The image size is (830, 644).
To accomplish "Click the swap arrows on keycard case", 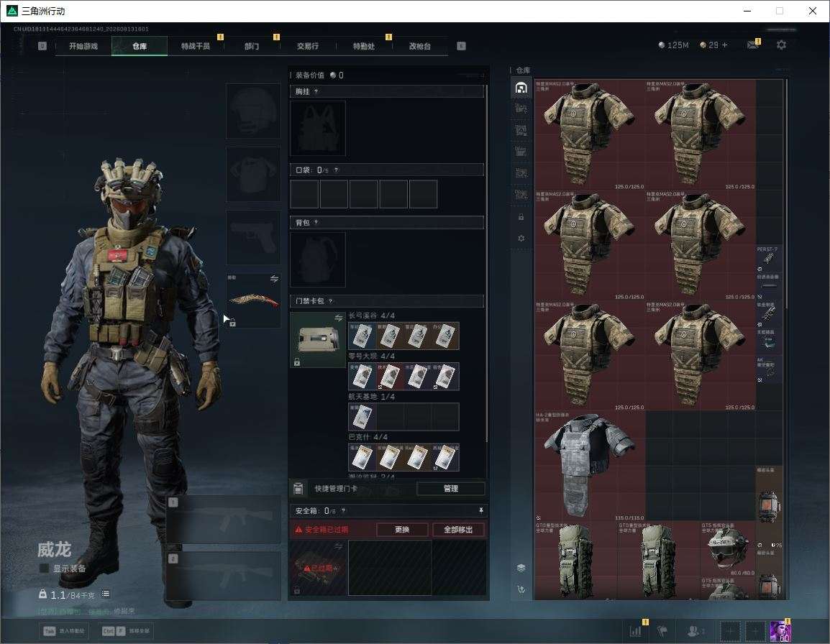I will (x=338, y=318).
